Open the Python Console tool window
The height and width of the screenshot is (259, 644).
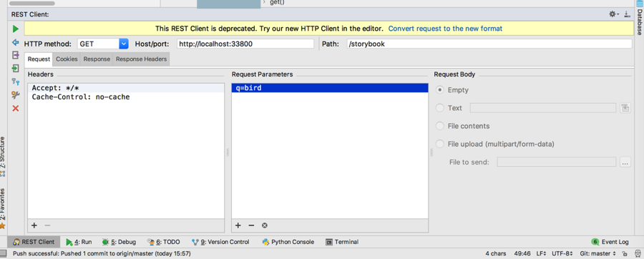[x=288, y=242]
